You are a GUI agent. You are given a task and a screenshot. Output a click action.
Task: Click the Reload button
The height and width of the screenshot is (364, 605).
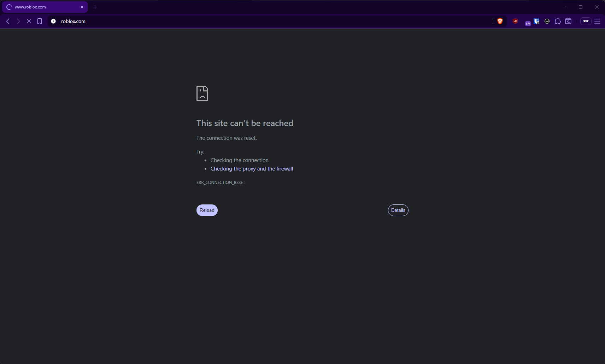[207, 210]
